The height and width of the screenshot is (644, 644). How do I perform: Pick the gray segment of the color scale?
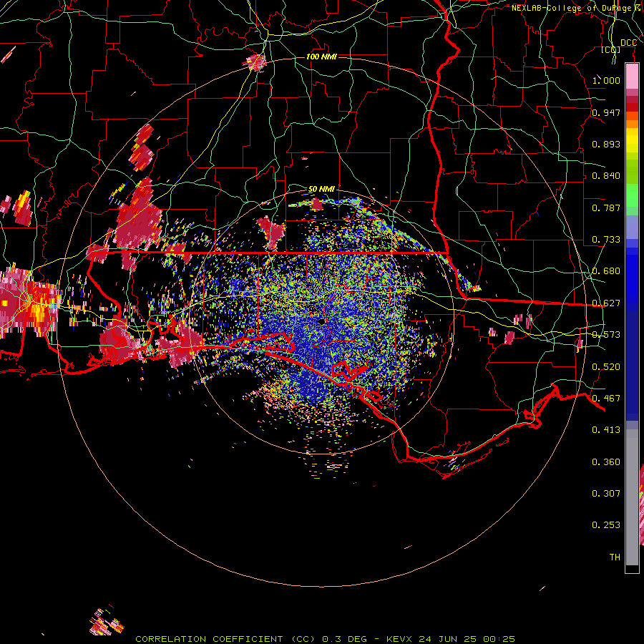632,497
